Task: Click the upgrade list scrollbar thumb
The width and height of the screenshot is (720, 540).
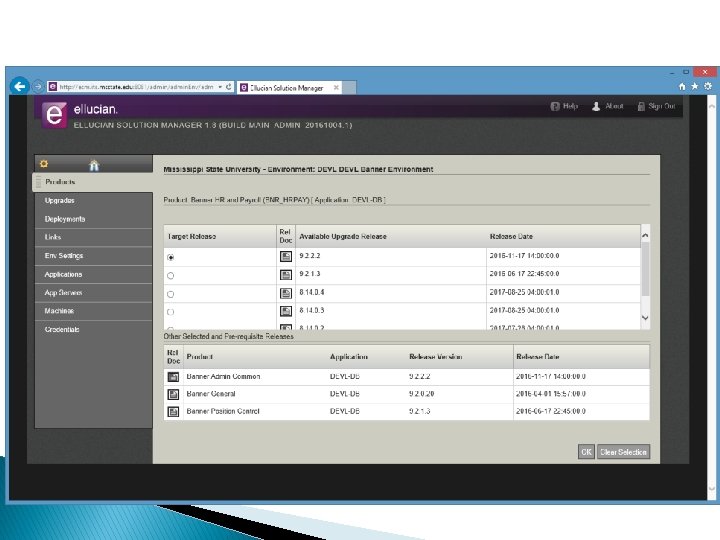Action: [645, 269]
